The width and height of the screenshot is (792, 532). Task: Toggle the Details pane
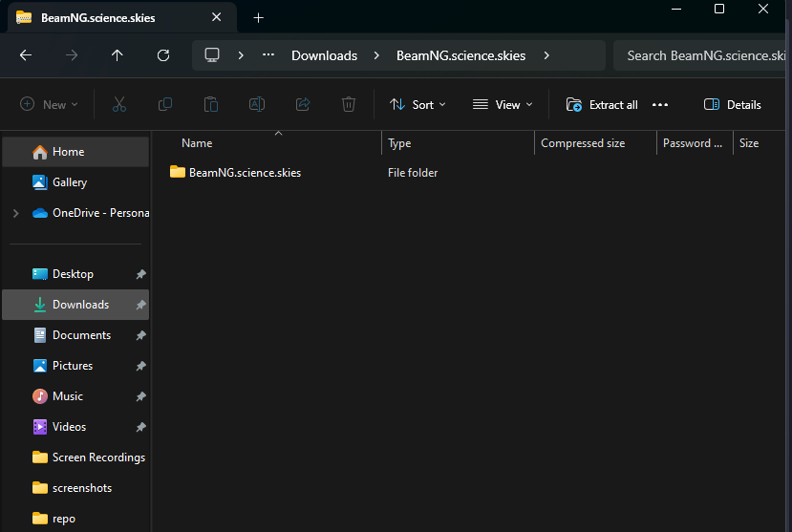733,104
